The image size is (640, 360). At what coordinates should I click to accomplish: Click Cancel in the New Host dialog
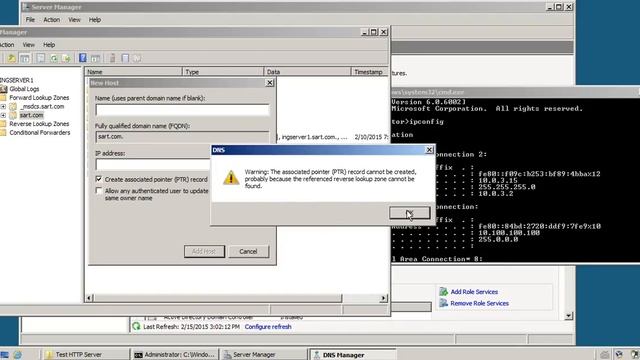(248, 251)
